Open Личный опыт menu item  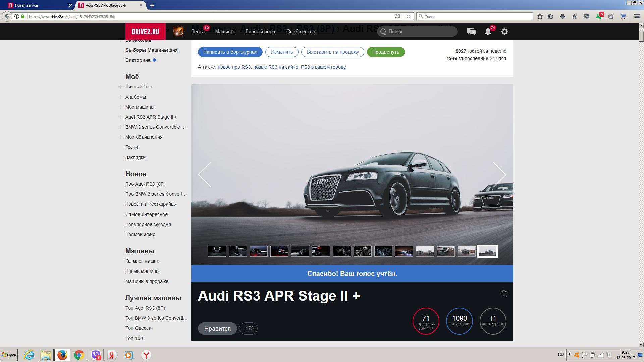(260, 32)
